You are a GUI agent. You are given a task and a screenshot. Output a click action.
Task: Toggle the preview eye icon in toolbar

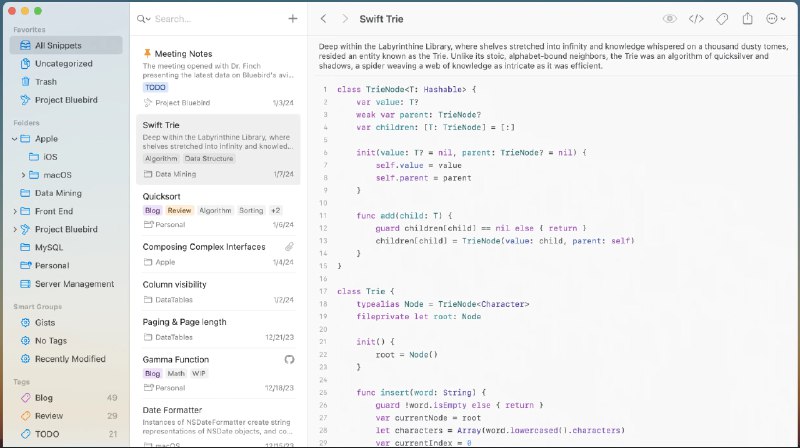coord(670,18)
